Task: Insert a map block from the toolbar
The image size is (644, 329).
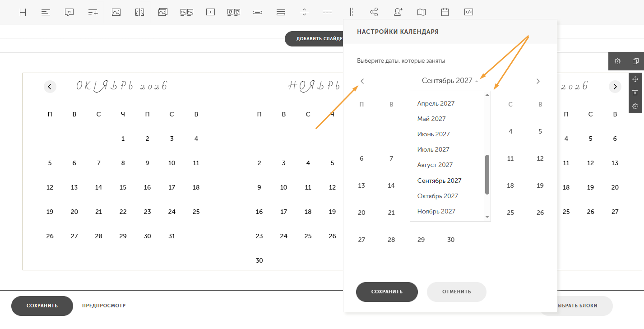Action: point(422,12)
